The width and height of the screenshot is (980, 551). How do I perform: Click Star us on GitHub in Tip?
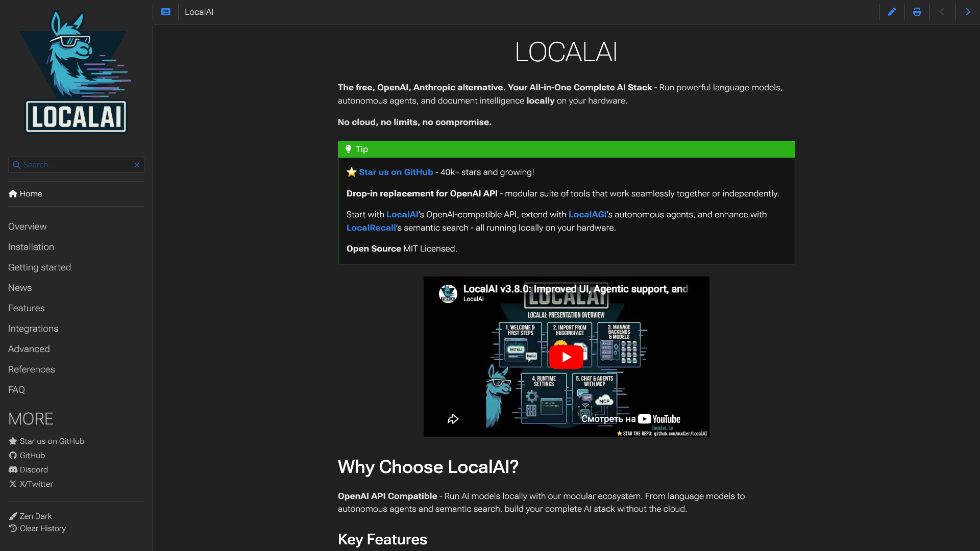[396, 172]
